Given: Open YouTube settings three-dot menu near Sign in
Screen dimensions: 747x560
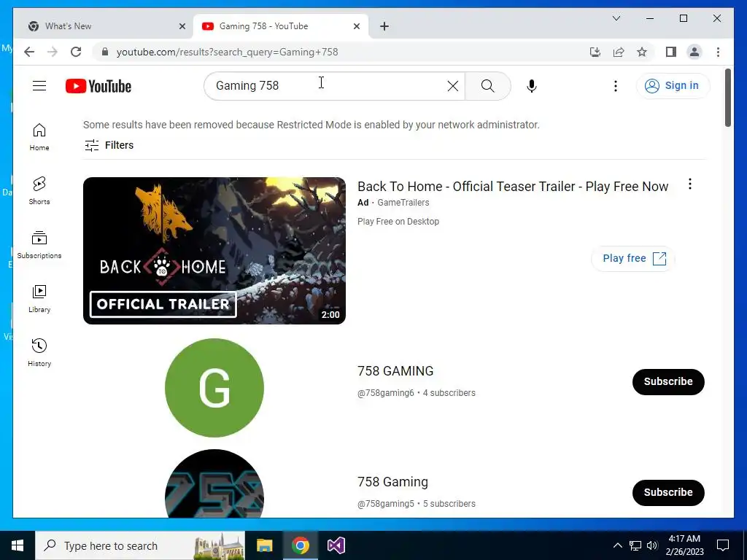Looking at the screenshot, I should point(616,86).
